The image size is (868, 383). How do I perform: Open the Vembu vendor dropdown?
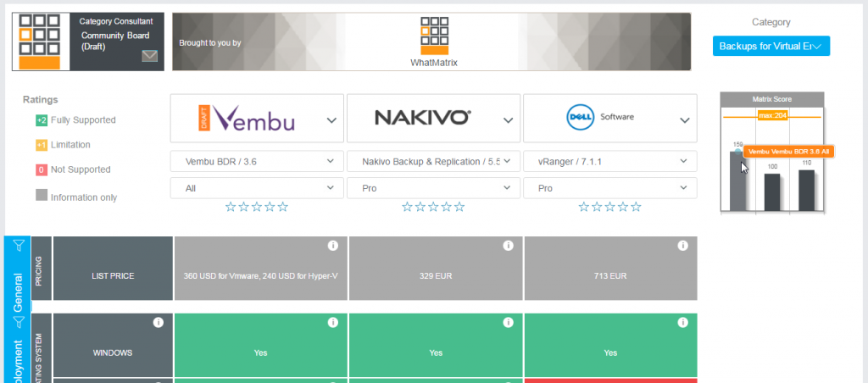(257, 119)
